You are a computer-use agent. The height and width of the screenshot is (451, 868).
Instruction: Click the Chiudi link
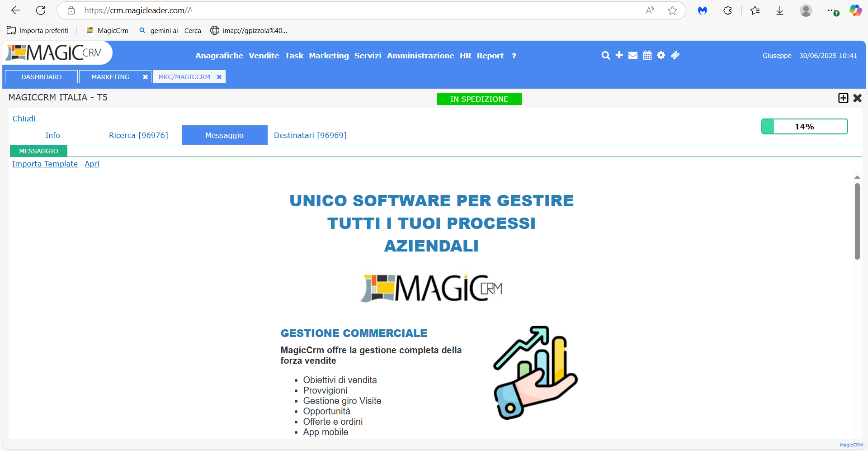click(24, 119)
